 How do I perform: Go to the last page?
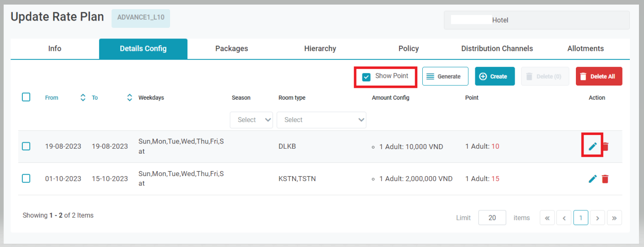(x=614, y=218)
